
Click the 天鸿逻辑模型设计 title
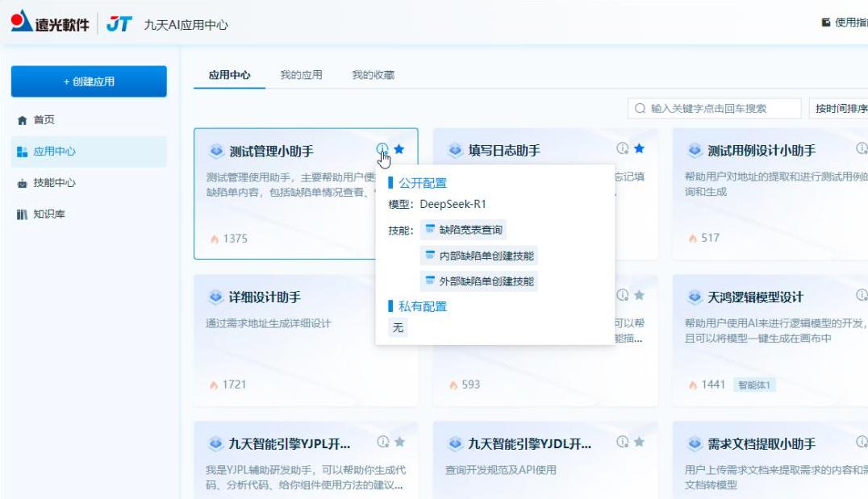[x=755, y=297]
